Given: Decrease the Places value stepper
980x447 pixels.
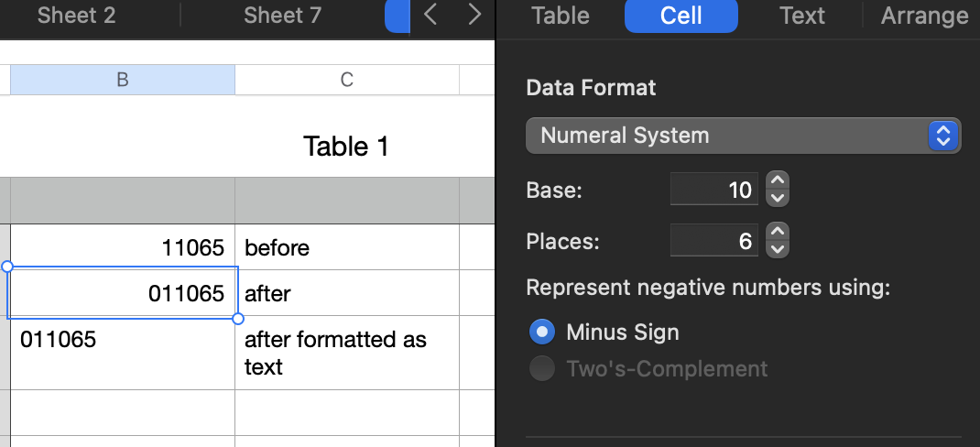Looking at the screenshot, I should click(x=777, y=249).
